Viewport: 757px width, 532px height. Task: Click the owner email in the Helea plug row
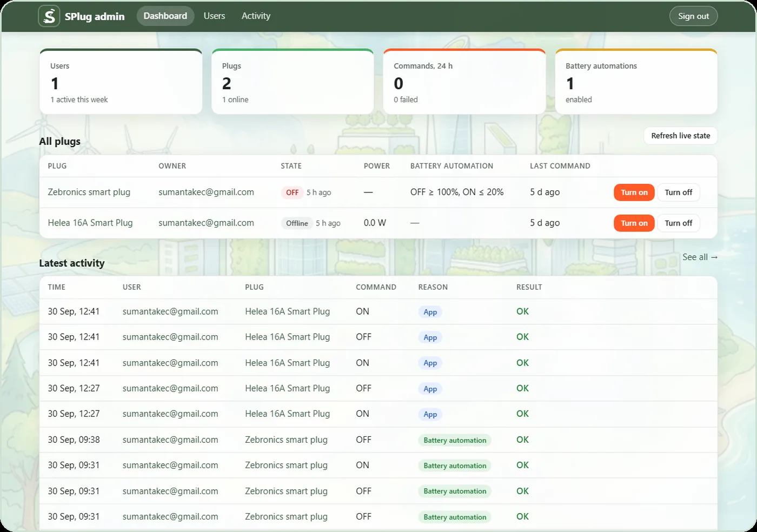pos(206,223)
